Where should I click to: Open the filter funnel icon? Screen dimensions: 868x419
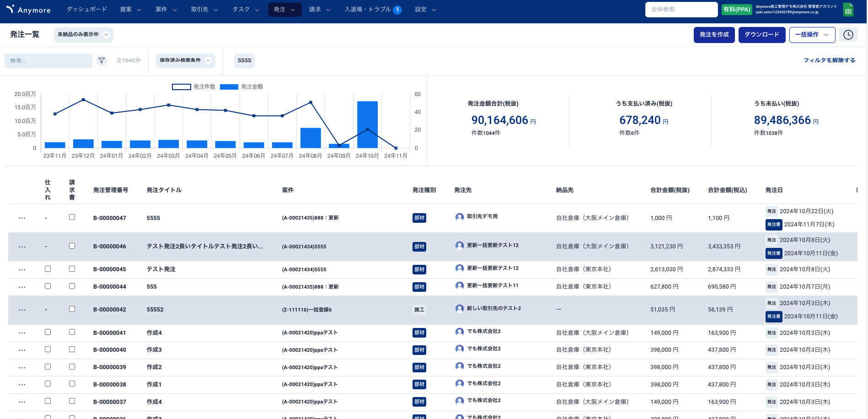coord(102,60)
